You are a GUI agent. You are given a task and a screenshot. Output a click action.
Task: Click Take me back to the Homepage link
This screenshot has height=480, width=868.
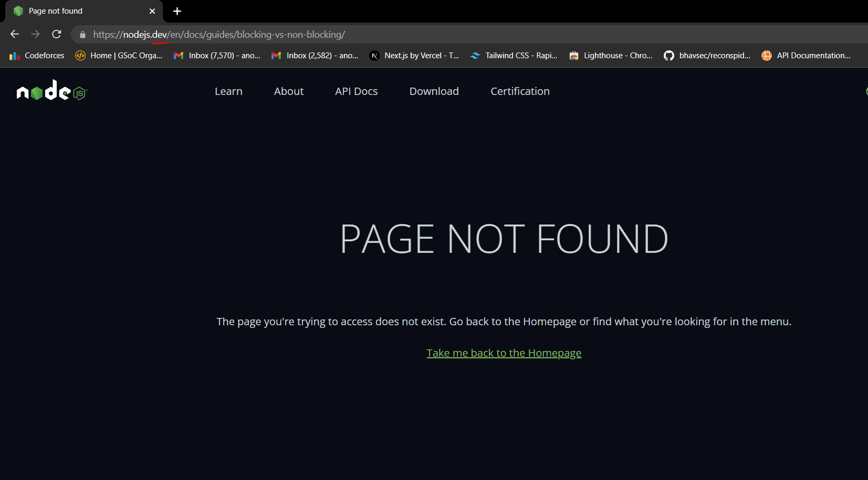pyautogui.click(x=504, y=353)
